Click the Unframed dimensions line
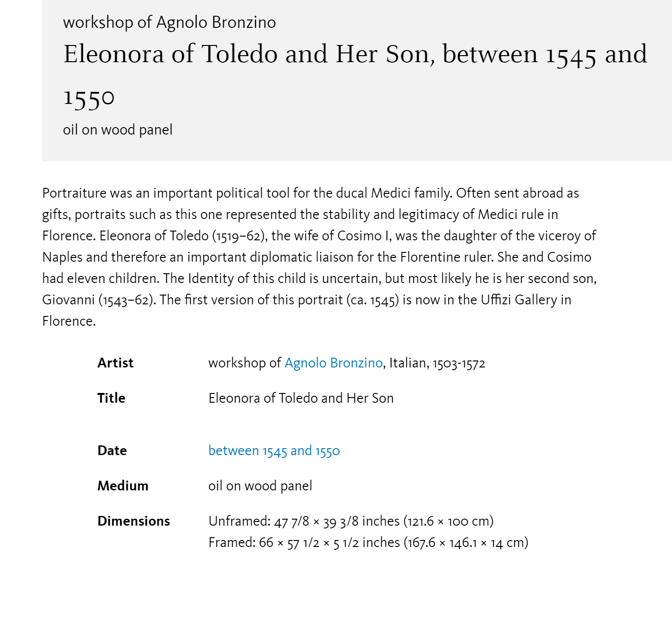 point(351,521)
